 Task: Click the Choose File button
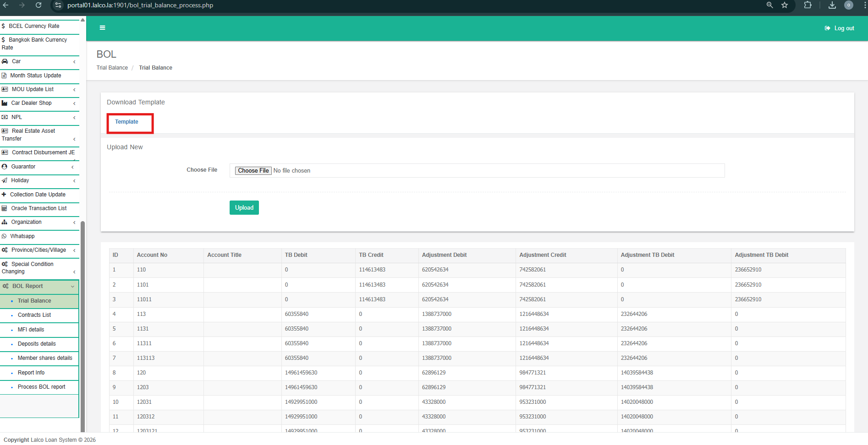click(253, 171)
